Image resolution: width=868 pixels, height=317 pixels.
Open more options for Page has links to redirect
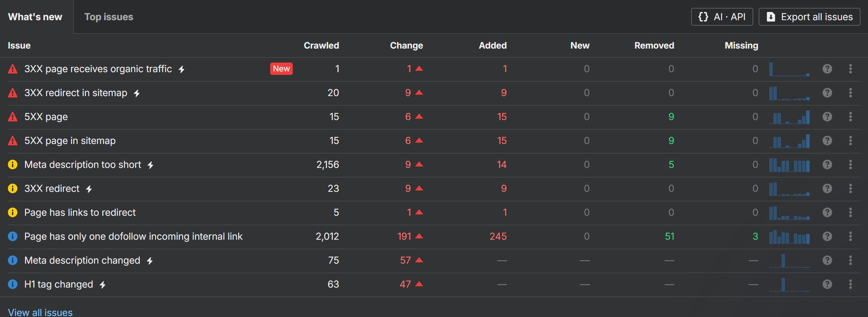click(850, 212)
